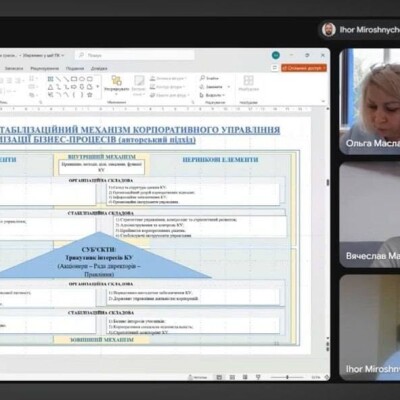The image size is (400, 400).
Task: Open the Arrange shapes menu
Action: [x=116, y=84]
